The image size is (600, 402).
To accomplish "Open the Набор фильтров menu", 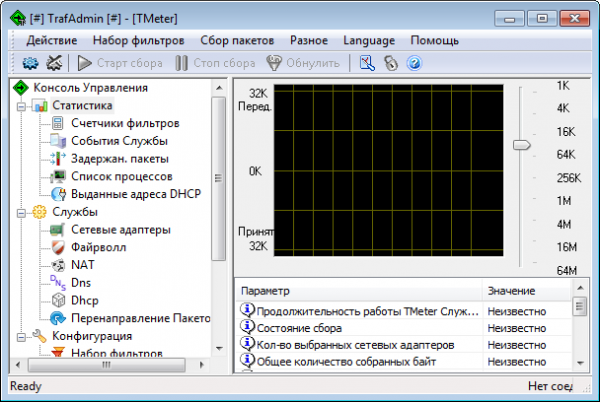I will [x=139, y=41].
